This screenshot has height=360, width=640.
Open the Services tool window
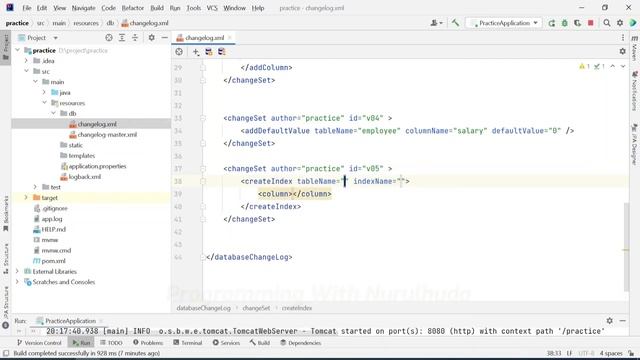click(226, 343)
